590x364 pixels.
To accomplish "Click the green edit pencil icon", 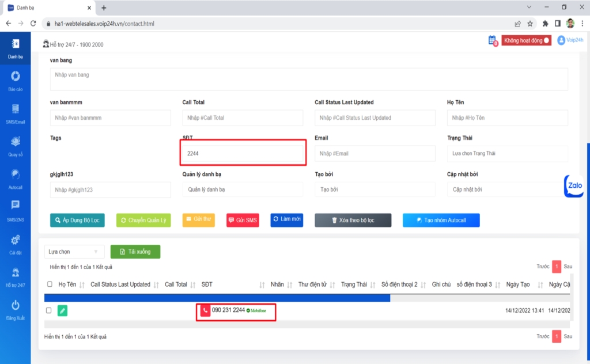I will (x=62, y=311).
